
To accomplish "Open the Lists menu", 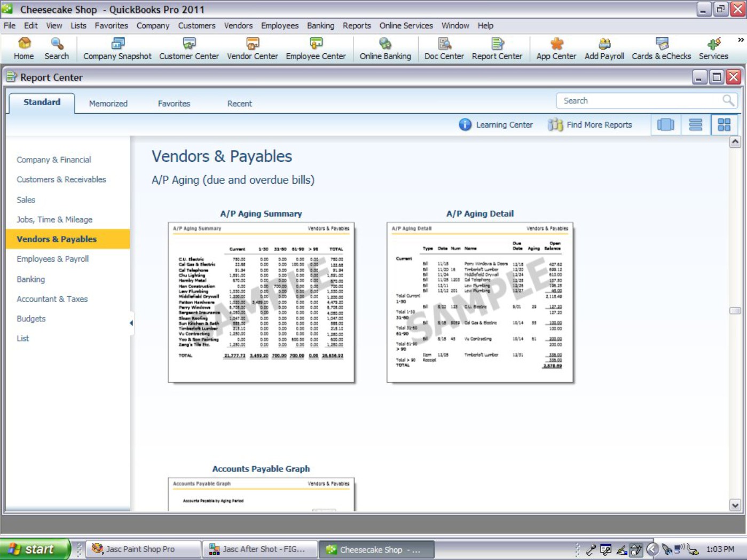I will pos(78,26).
